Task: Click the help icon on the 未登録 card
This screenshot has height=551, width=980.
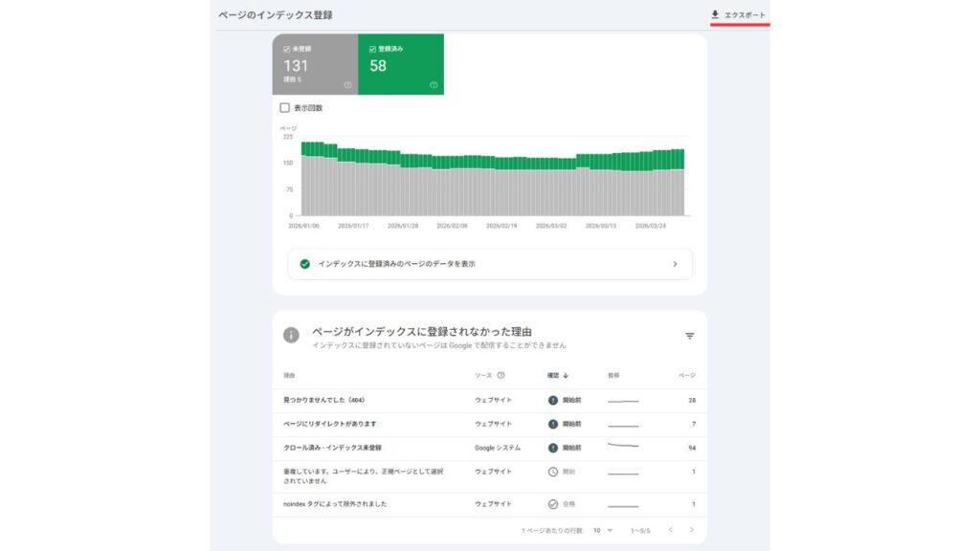Action: (x=347, y=85)
